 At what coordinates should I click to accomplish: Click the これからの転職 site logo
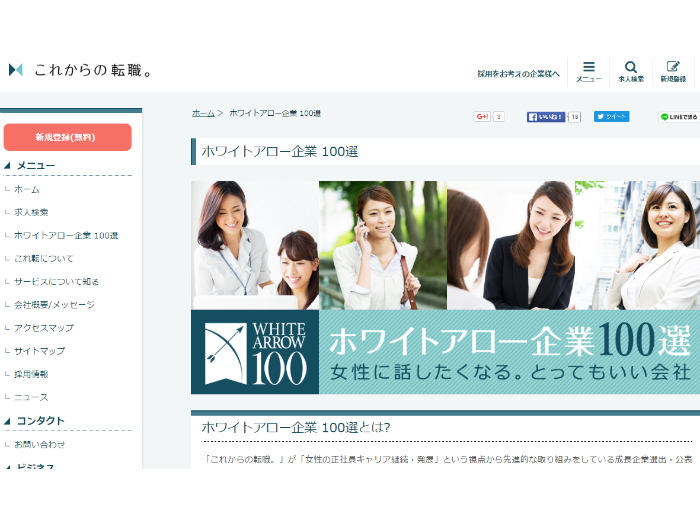pyautogui.click(x=80, y=70)
